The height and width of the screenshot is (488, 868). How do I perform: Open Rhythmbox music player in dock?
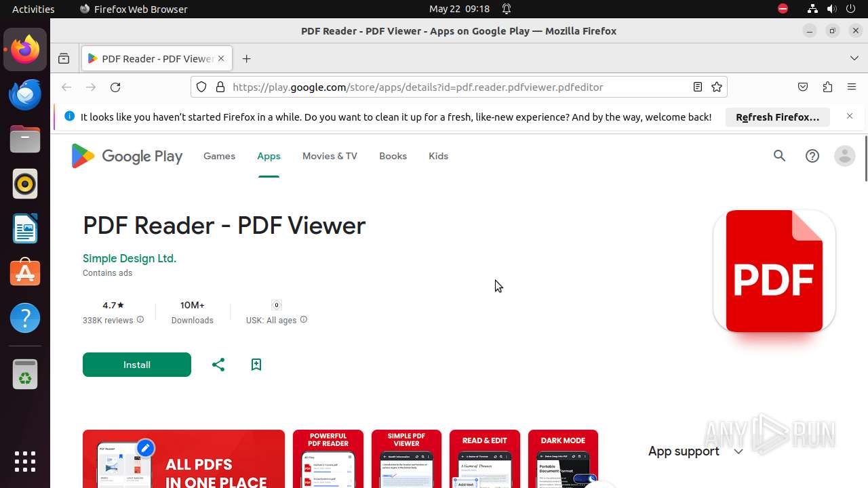point(25,184)
